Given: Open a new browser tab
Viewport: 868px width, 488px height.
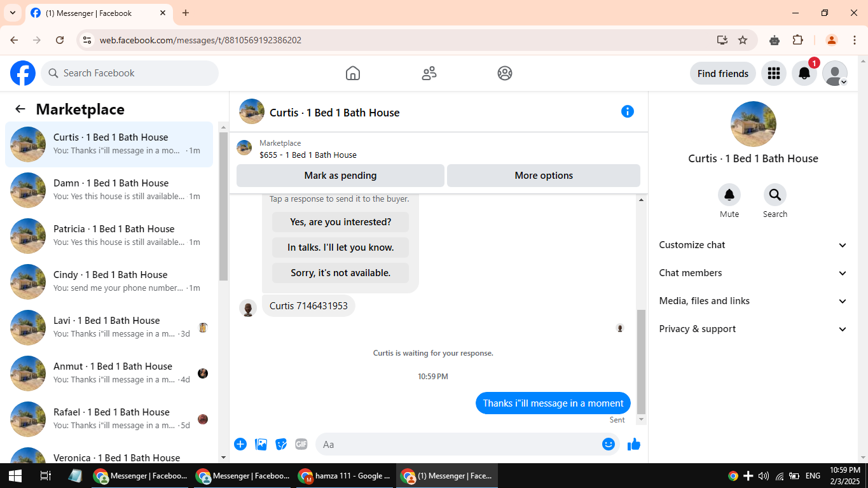Looking at the screenshot, I should (186, 13).
